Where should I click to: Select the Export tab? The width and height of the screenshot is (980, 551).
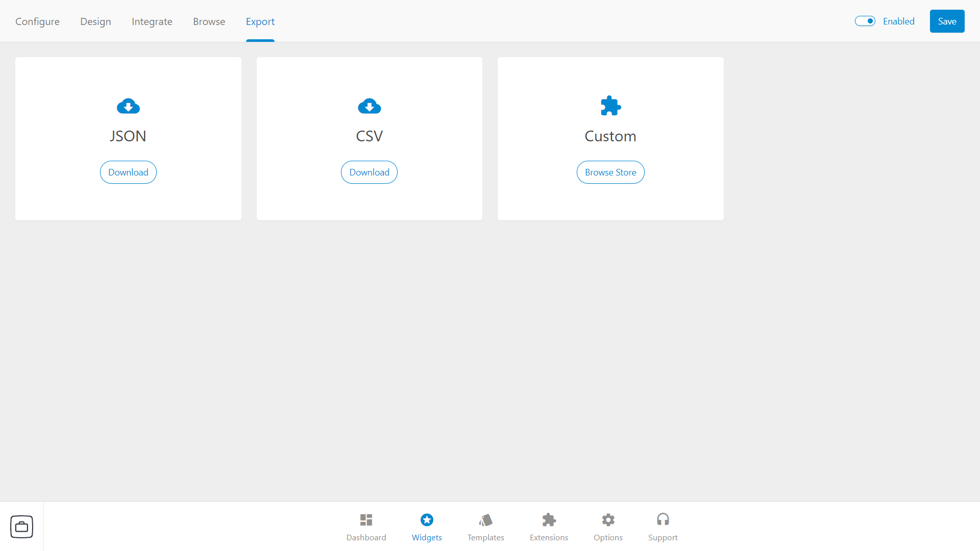coord(260,21)
